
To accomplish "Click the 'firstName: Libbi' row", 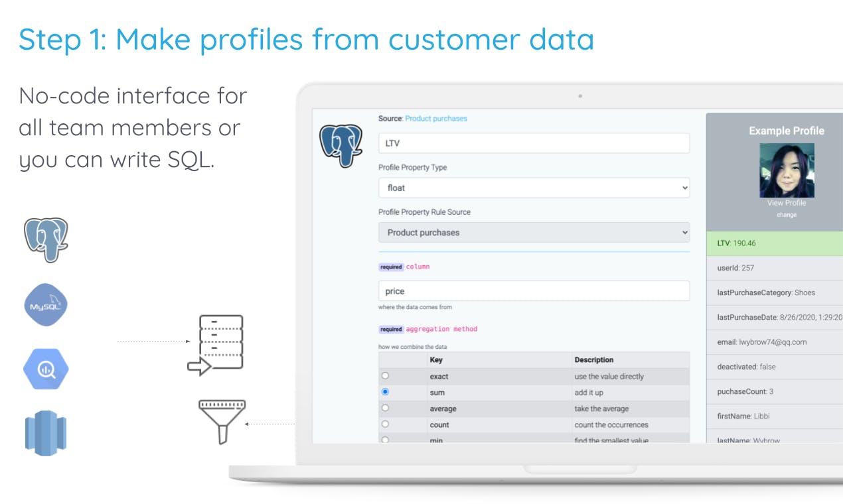I will [775, 416].
